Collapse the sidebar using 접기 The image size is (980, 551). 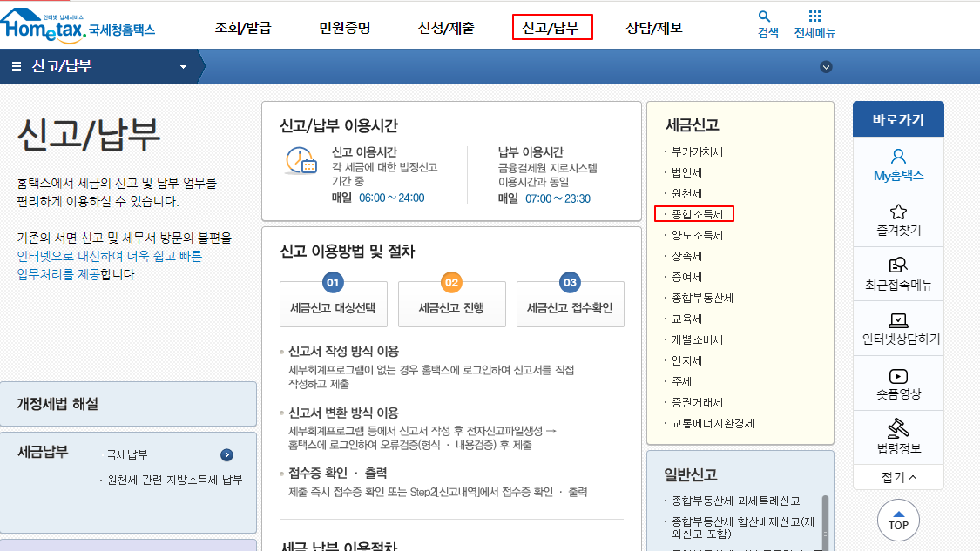click(898, 476)
